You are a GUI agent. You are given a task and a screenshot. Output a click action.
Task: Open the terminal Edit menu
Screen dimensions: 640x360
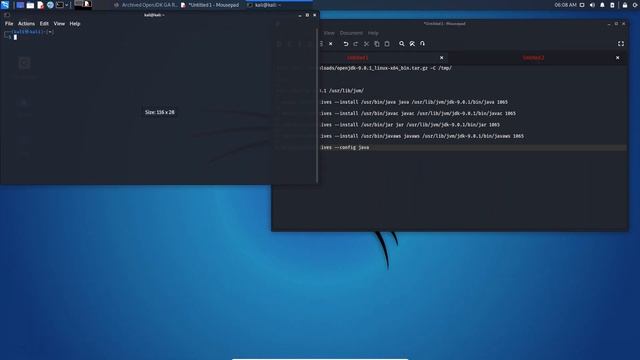[44, 24]
